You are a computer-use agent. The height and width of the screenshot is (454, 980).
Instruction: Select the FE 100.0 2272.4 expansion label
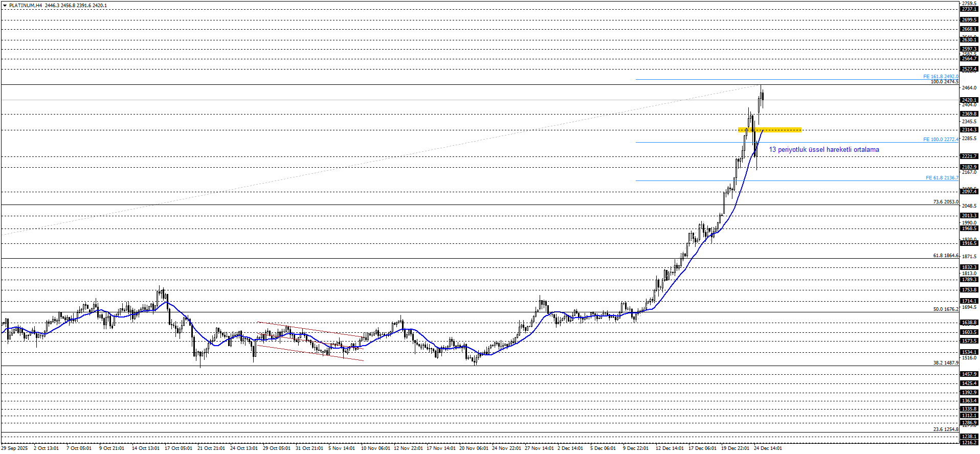pyautogui.click(x=941, y=140)
